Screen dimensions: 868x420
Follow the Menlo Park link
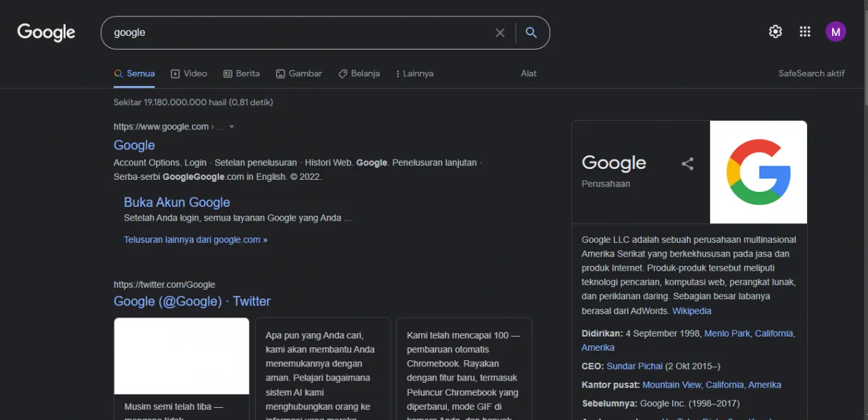point(727,333)
